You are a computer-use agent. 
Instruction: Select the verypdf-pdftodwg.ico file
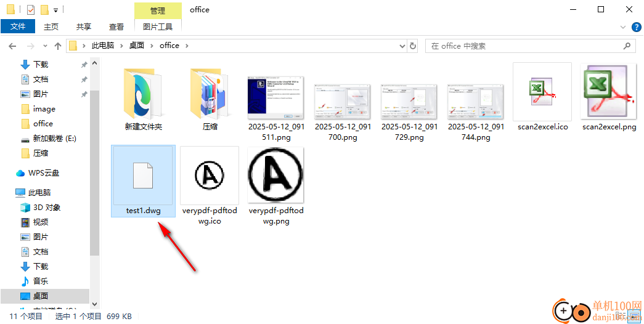pos(210,185)
